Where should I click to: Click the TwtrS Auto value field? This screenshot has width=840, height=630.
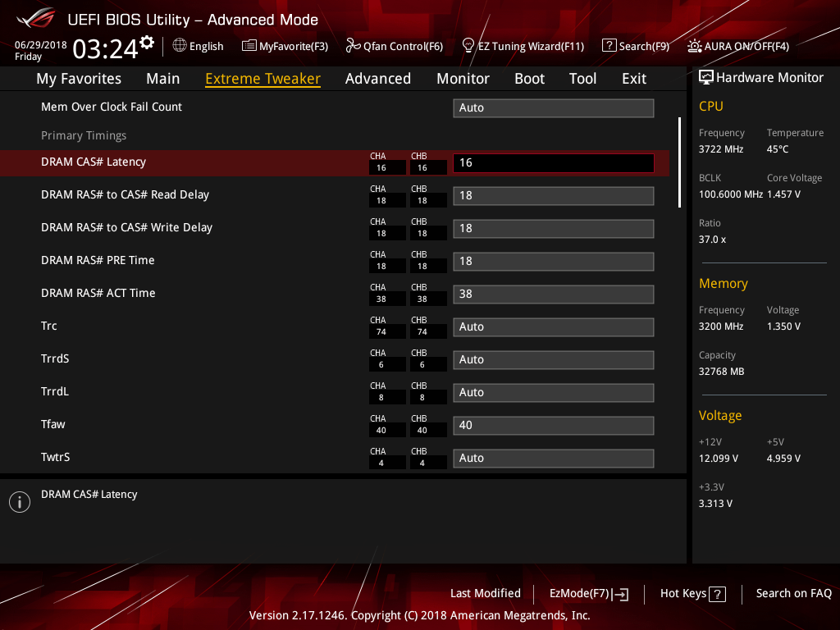coord(554,458)
